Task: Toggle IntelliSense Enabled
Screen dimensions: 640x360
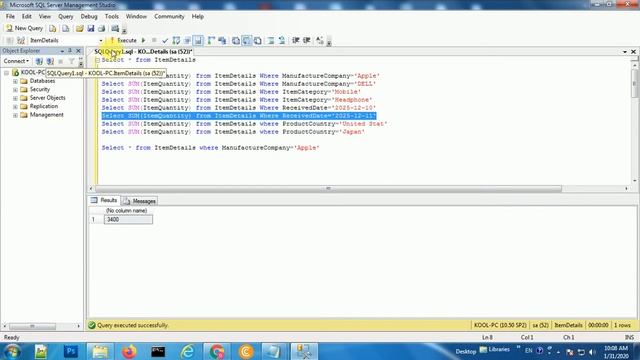Action: [198, 40]
